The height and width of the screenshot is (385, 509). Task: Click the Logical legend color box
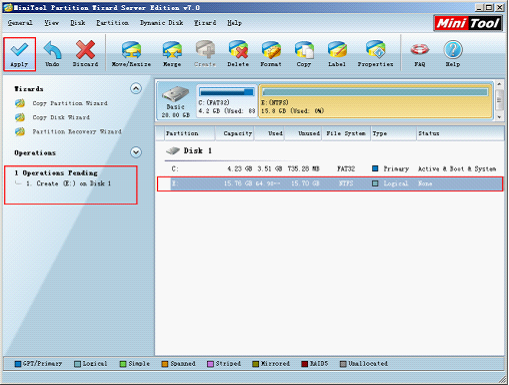(x=77, y=364)
